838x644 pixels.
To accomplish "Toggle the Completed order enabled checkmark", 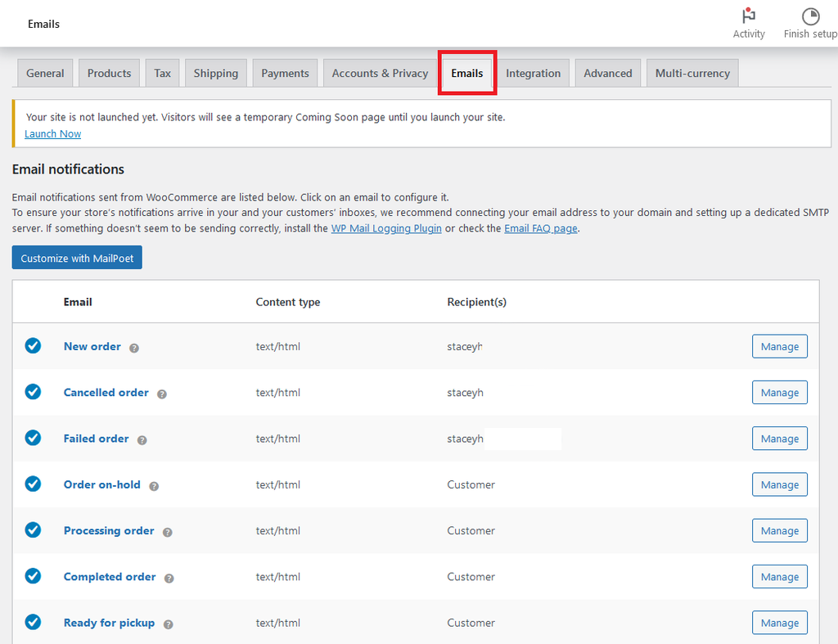I will point(33,576).
